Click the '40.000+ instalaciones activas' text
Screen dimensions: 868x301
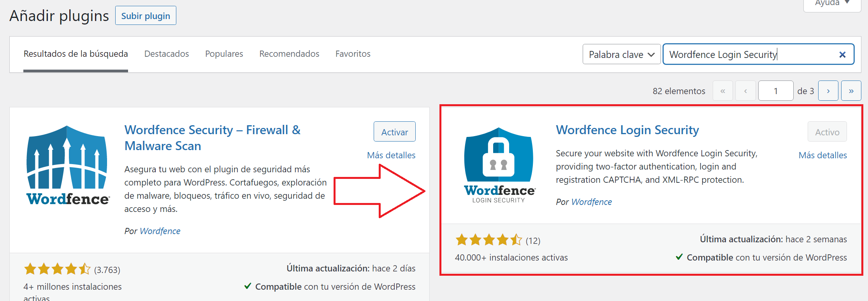(511, 257)
